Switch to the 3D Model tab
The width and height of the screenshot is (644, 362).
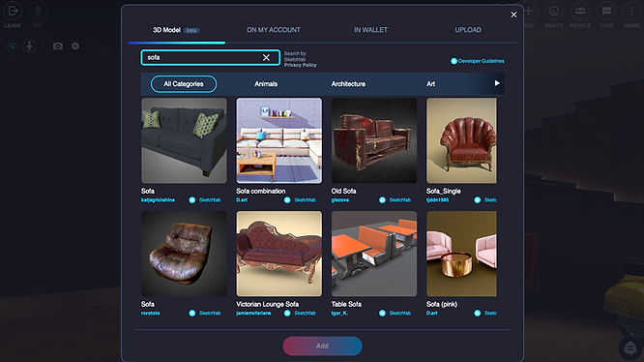[x=176, y=30]
